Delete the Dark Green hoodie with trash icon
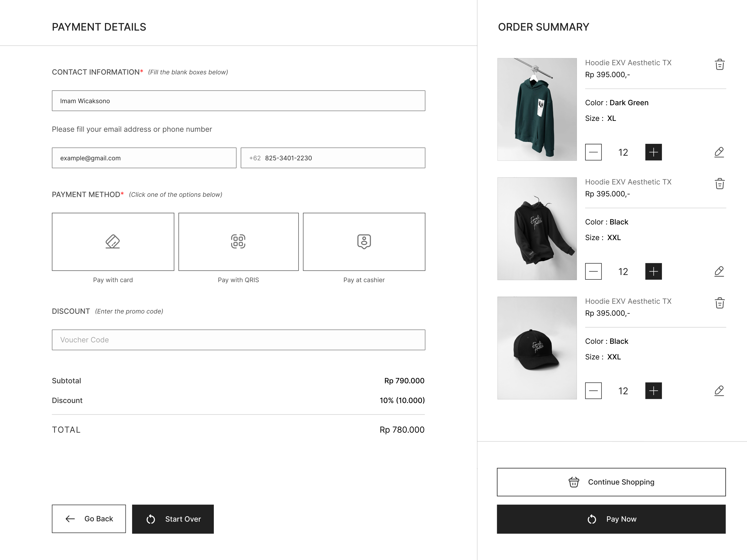 (720, 64)
